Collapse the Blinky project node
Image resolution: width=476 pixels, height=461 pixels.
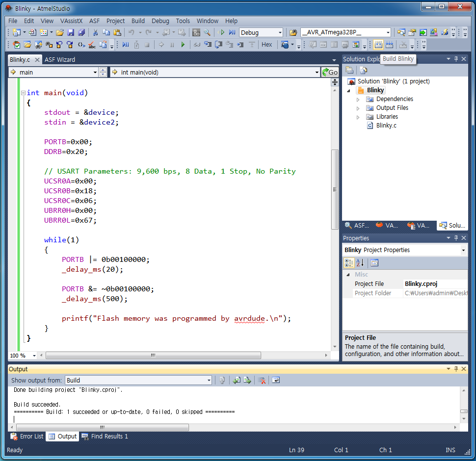(x=349, y=91)
